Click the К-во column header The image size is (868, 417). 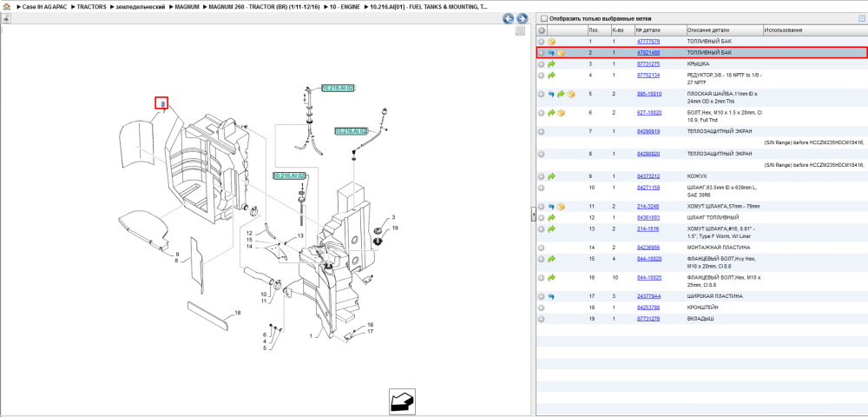(x=621, y=30)
